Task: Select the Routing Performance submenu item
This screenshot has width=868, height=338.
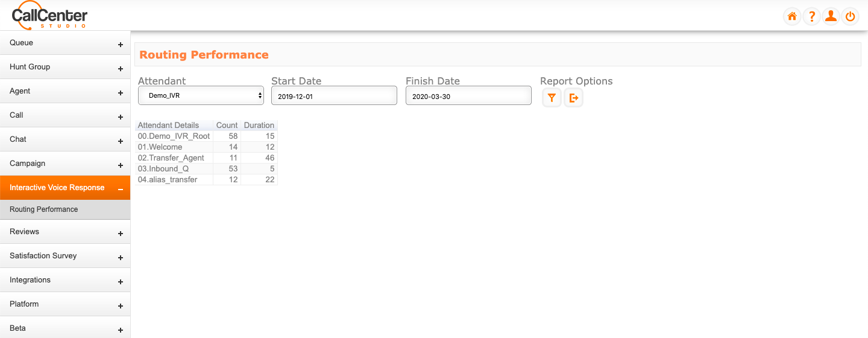Action: 65,209
